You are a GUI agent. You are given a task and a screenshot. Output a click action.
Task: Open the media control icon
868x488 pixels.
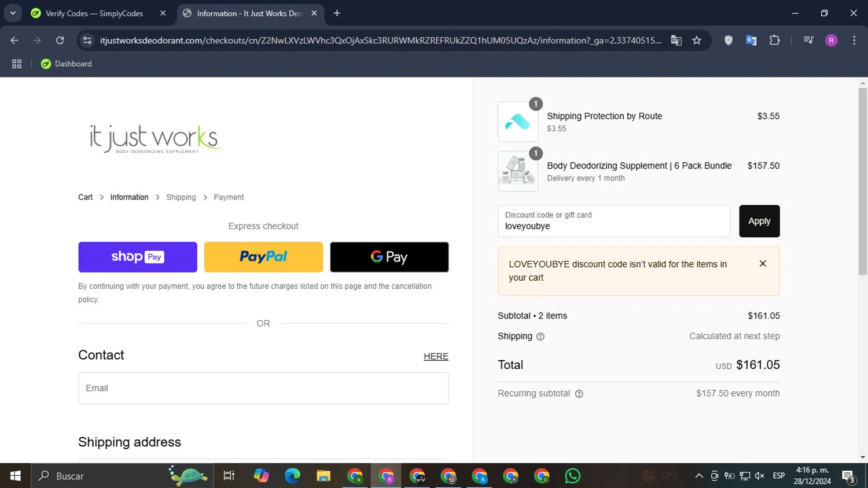808,41
